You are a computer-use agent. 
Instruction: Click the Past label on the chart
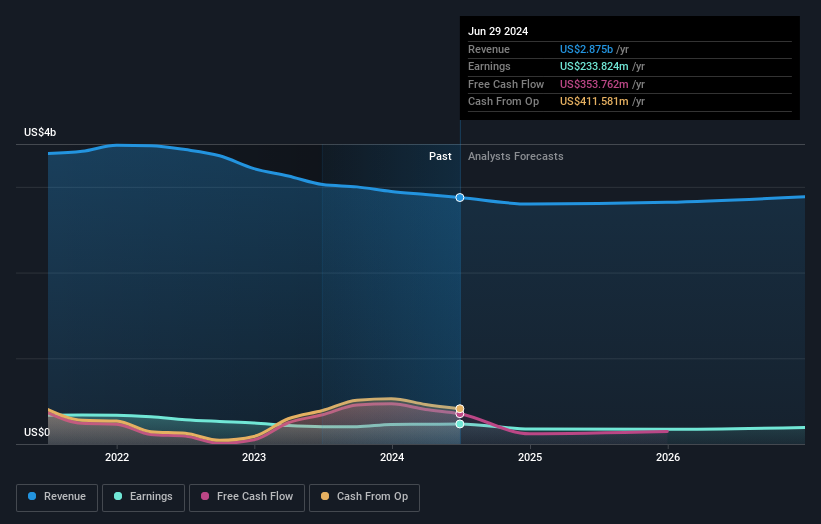[440, 156]
